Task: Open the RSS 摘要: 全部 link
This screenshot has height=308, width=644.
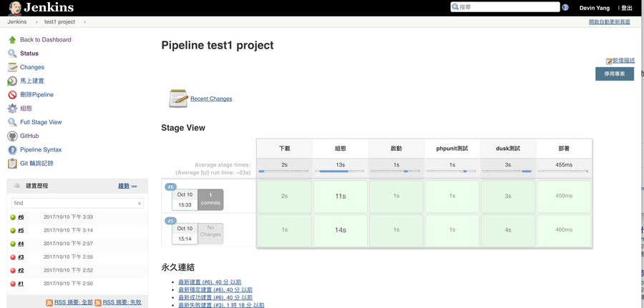Action: click(x=74, y=303)
